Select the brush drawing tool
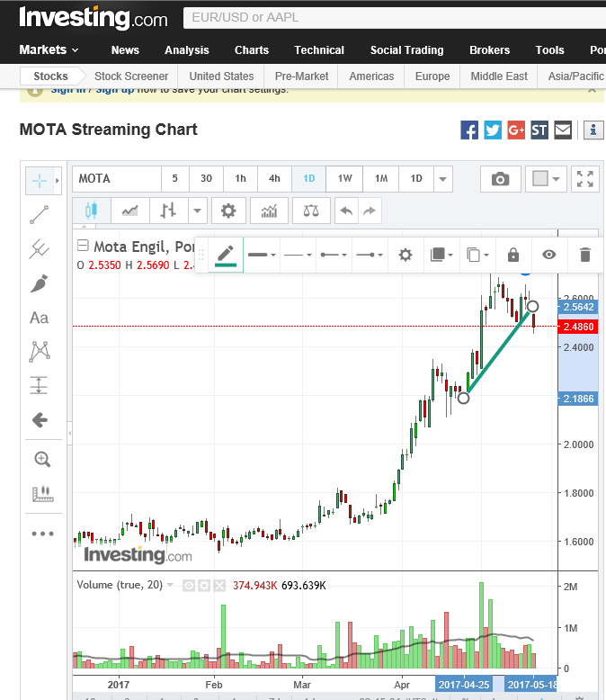606x700 pixels. click(x=40, y=283)
